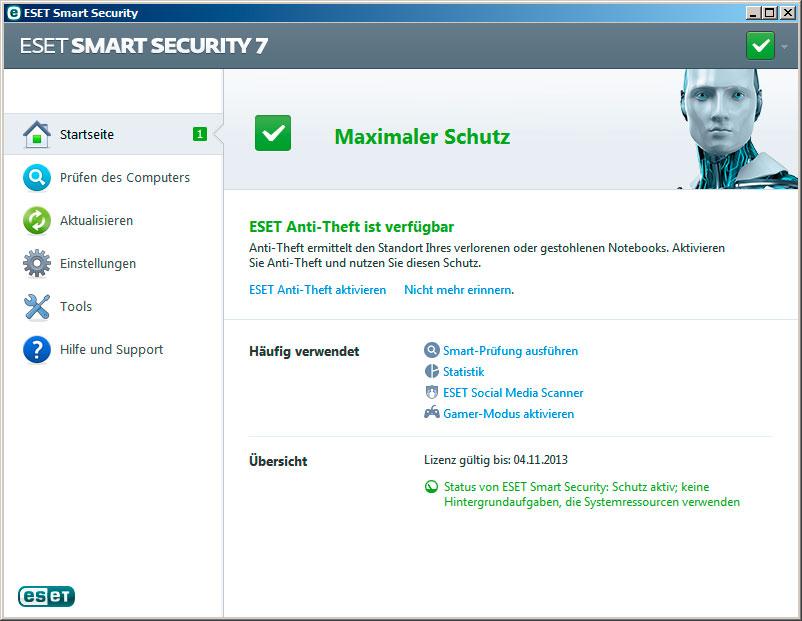Click the Einstellungen gear icon
The image size is (802, 621).
point(38,263)
